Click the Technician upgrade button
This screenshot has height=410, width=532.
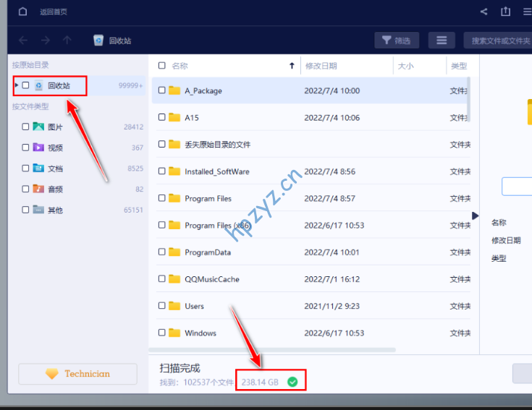coord(77,374)
